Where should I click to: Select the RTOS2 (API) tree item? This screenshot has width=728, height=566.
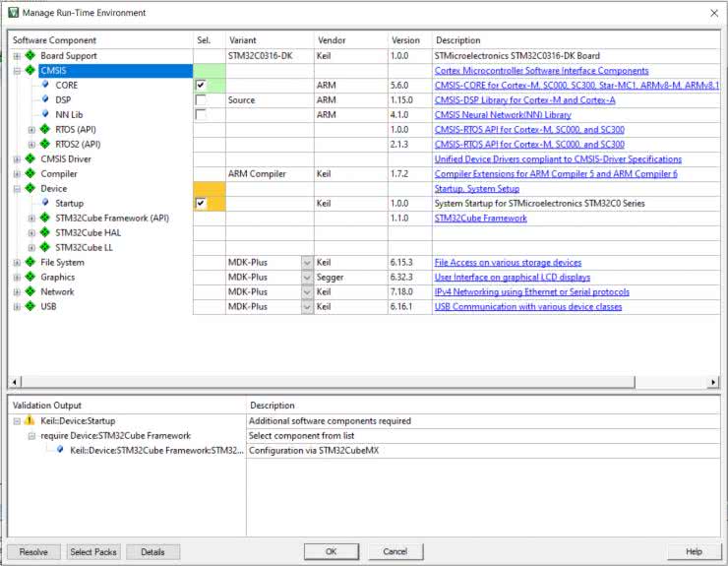pyautogui.click(x=78, y=145)
